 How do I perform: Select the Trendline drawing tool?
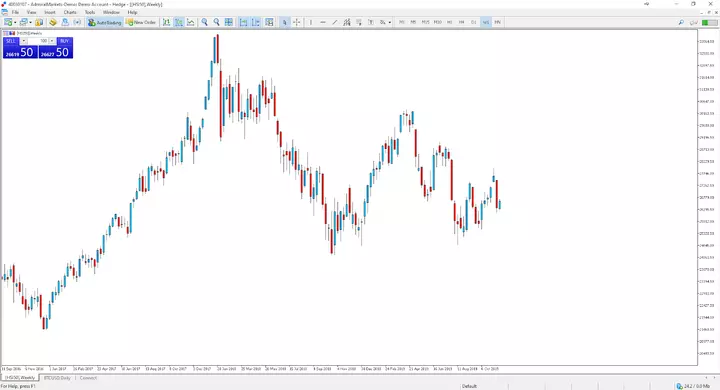pos(335,22)
